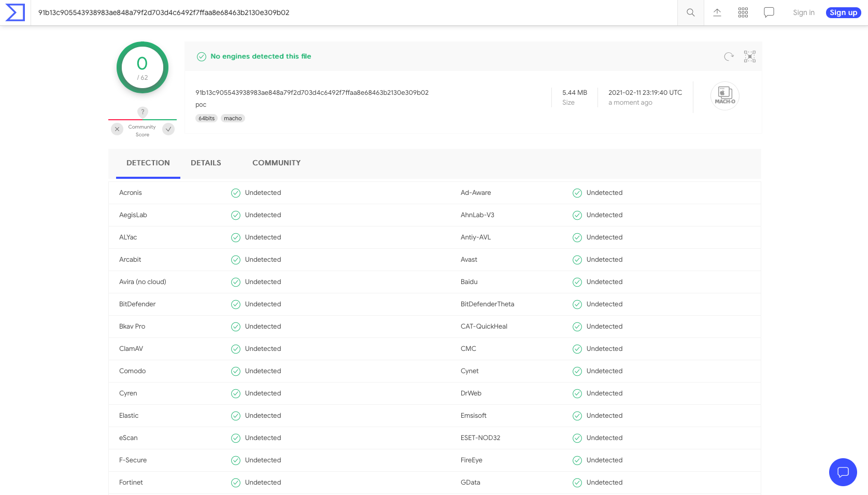This screenshot has height=495, width=868.
Task: Click the search magnifier icon
Action: (691, 12)
